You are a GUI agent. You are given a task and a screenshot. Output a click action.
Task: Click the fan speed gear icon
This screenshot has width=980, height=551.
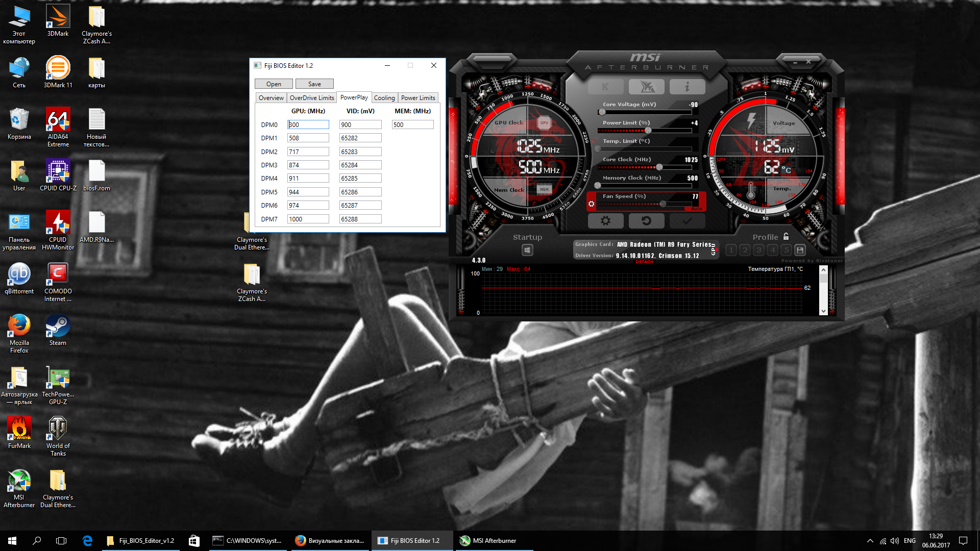591,204
